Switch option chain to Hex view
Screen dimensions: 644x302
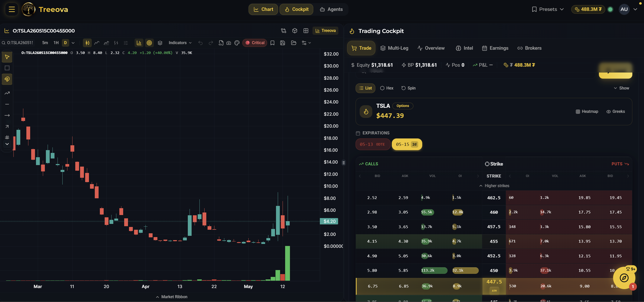point(387,88)
